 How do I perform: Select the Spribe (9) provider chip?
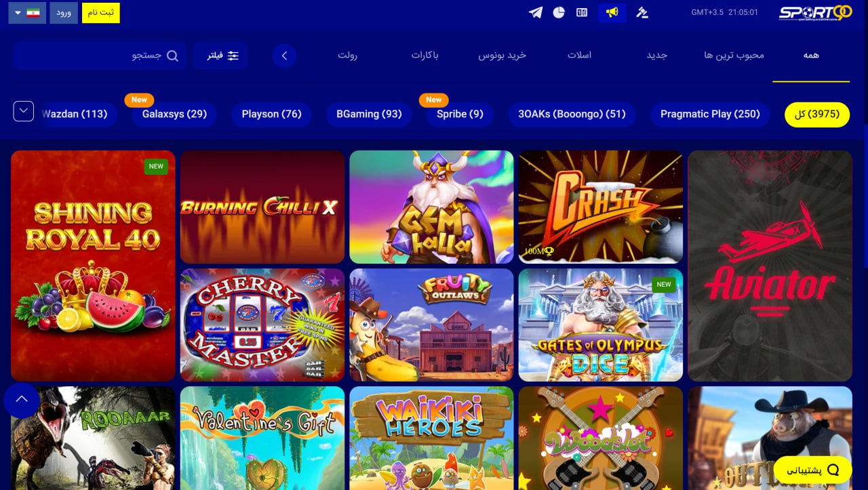pyautogui.click(x=460, y=114)
